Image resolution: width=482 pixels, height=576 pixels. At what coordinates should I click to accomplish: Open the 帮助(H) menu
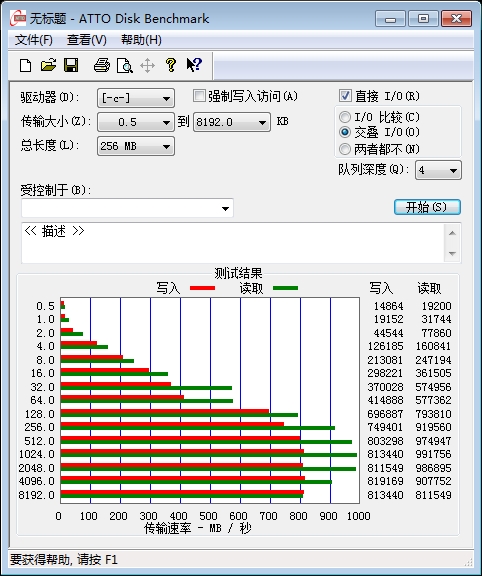[x=141, y=40]
